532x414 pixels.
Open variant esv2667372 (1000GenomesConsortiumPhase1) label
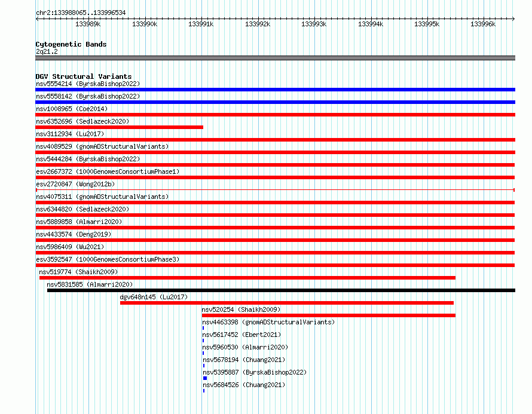pos(108,171)
